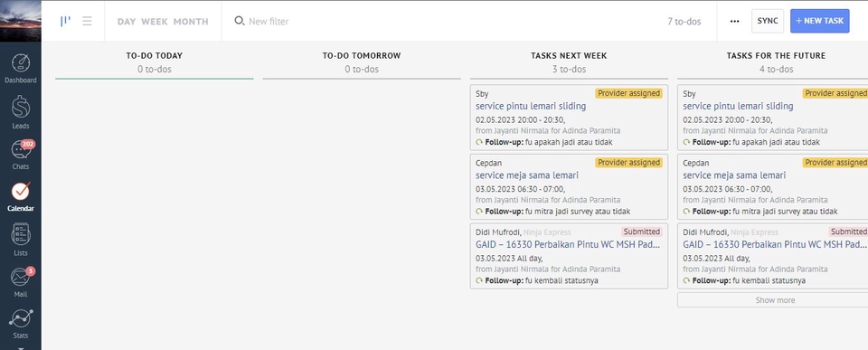Click the SYNC button
The image size is (868, 350).
pyautogui.click(x=768, y=21)
